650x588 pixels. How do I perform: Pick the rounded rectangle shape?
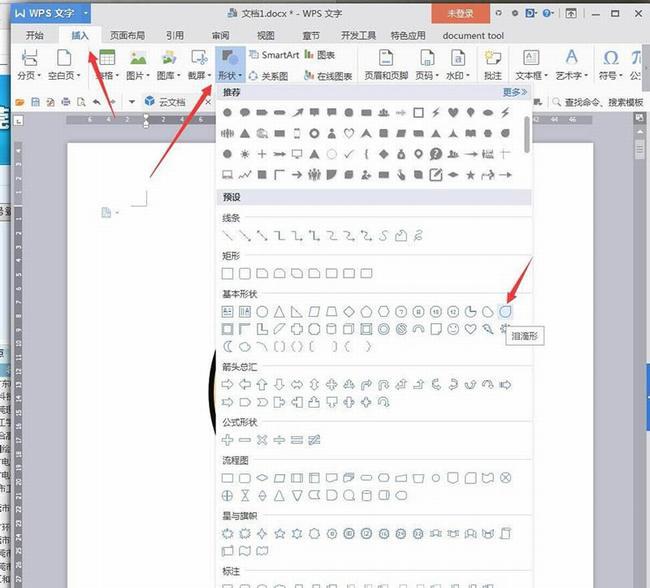tap(245, 274)
